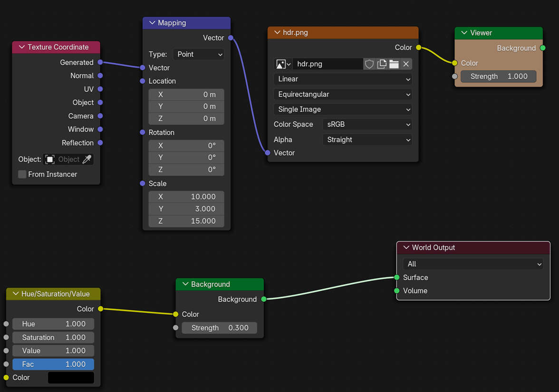Duplicate the hdr.png datablock via copy icon
This screenshot has width=559, height=392.
click(382, 64)
